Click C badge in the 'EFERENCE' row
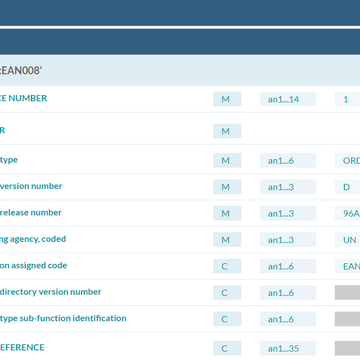This screenshot has height=360, width=360. click(x=227, y=348)
